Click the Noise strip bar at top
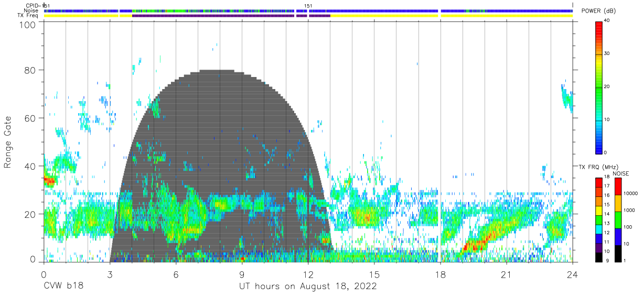The image size is (644, 297). [x=308, y=10]
